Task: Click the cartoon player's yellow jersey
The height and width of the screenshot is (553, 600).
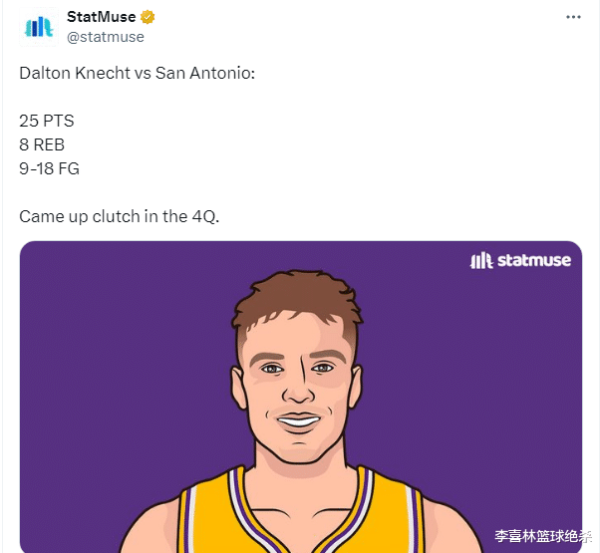Action: click(x=301, y=513)
